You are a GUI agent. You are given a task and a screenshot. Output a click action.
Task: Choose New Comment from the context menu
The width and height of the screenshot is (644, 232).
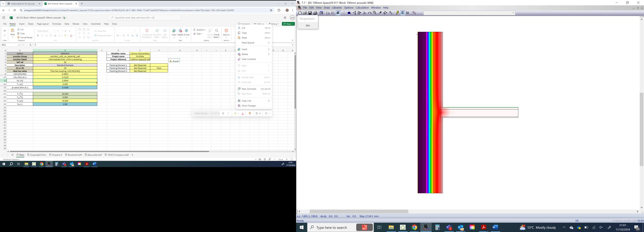point(254,89)
